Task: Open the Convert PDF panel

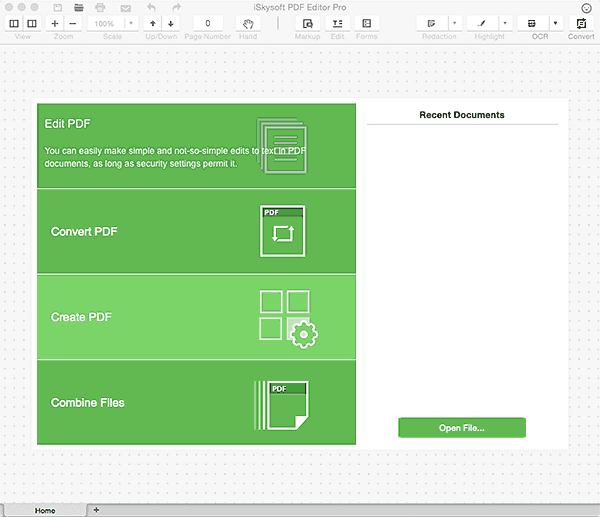Action: coord(196,231)
